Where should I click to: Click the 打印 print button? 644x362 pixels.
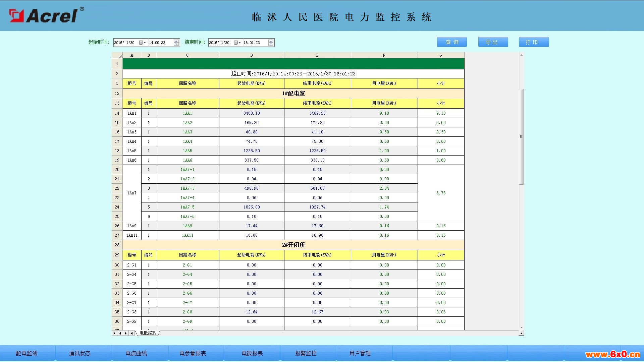coord(534,42)
